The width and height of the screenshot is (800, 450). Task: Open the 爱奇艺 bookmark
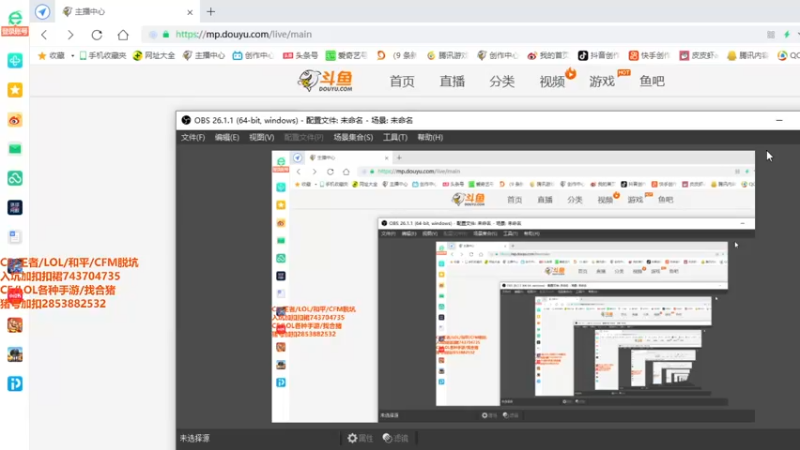pos(346,56)
